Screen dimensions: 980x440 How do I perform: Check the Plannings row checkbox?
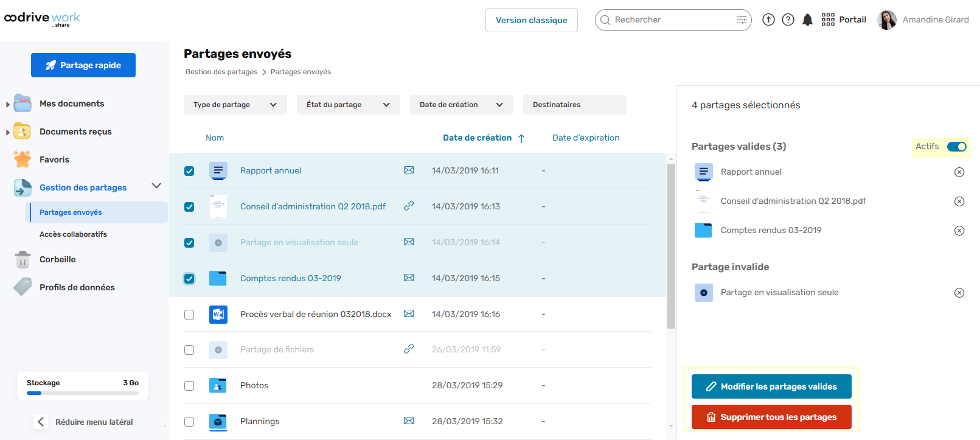pyautogui.click(x=189, y=422)
